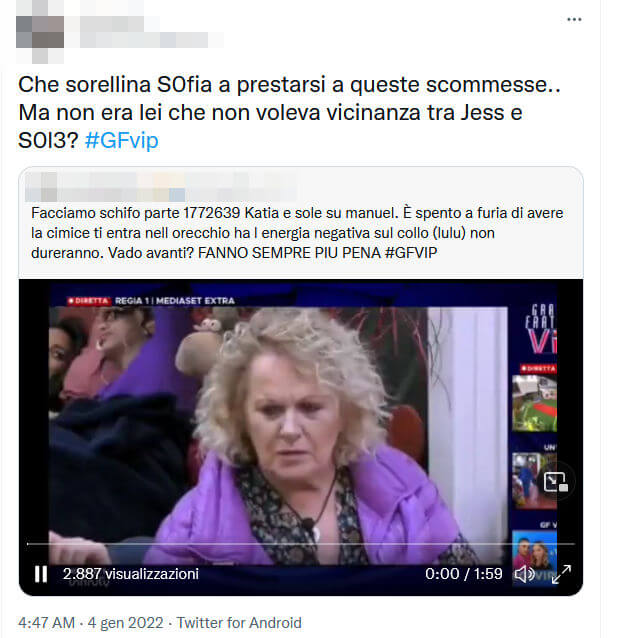
Task: Seek along the video progress bar
Action: (301, 544)
